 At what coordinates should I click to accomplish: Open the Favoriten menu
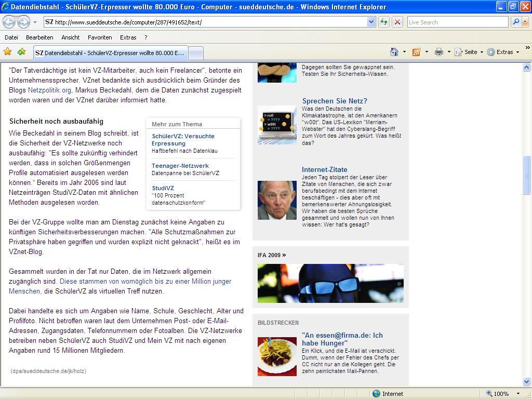pyautogui.click(x=100, y=37)
